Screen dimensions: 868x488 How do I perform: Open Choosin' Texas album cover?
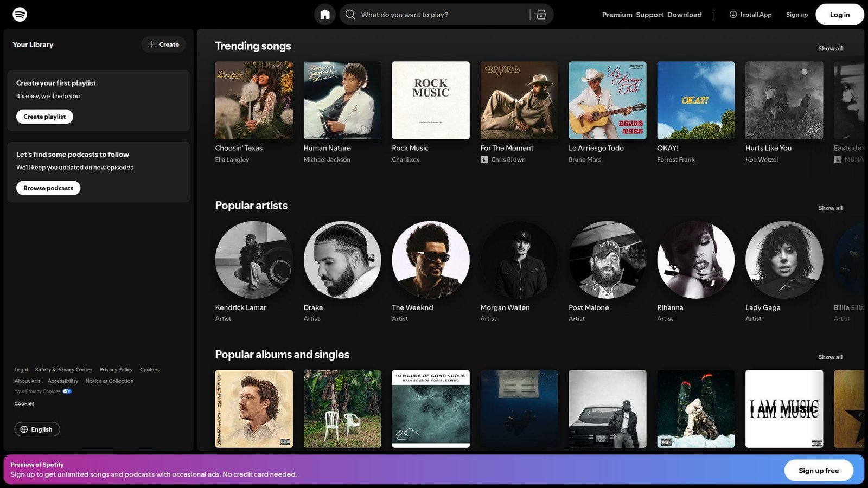(254, 100)
